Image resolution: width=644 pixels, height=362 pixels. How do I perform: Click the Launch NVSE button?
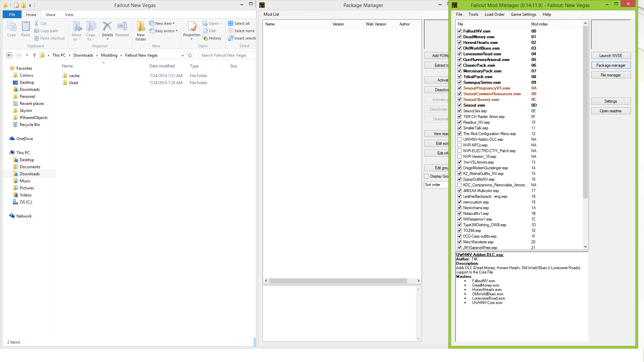point(610,56)
